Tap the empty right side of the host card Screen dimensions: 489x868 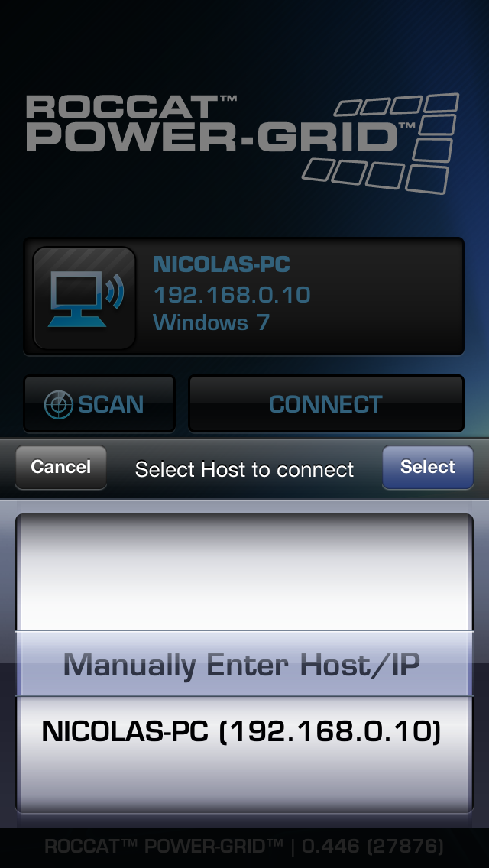pyautogui.click(x=387, y=296)
